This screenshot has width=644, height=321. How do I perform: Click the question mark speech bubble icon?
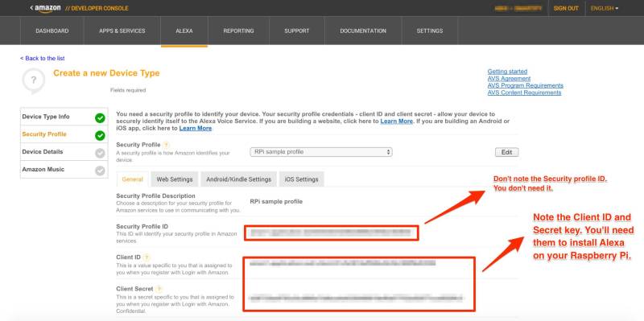(33, 80)
